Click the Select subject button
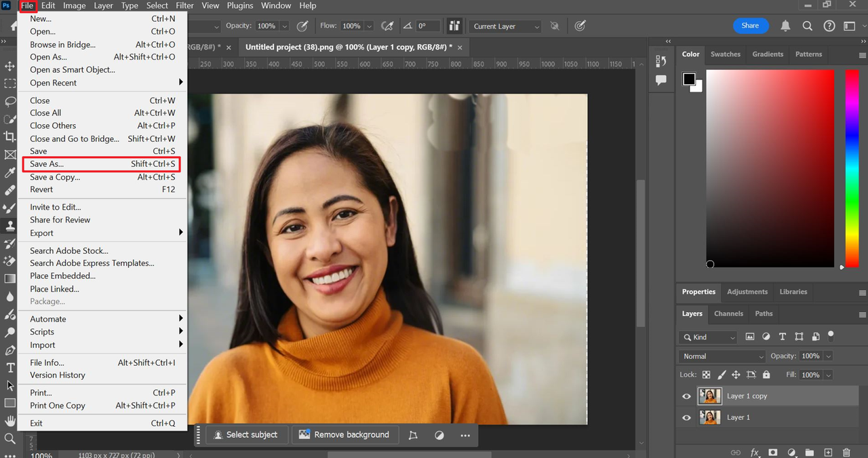This screenshot has height=458, width=868. [x=245, y=435]
